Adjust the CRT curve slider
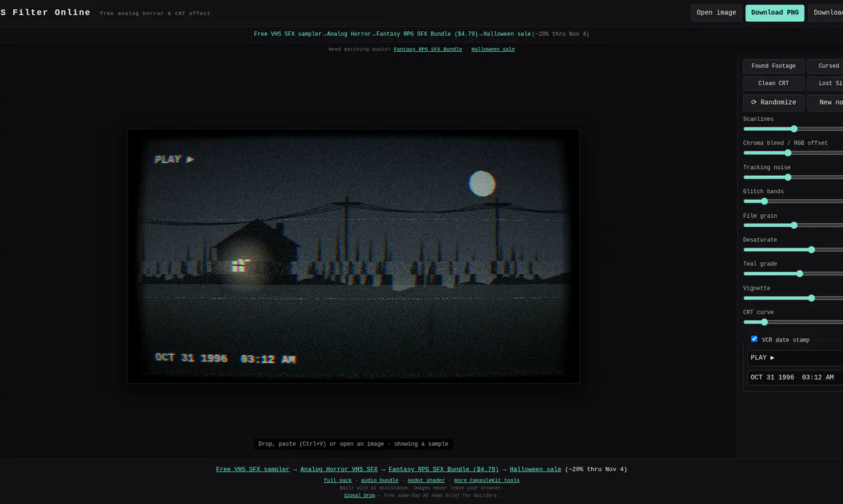The image size is (843, 504). point(793,322)
